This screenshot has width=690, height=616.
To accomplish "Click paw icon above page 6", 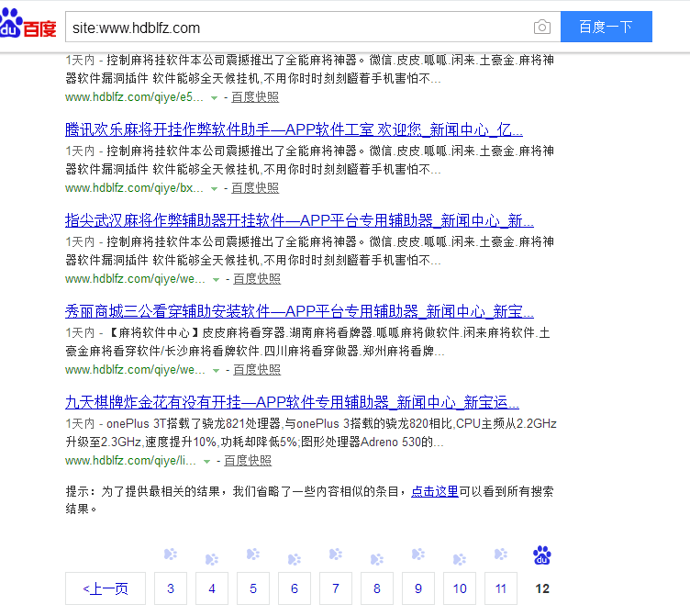I will (x=295, y=559).
